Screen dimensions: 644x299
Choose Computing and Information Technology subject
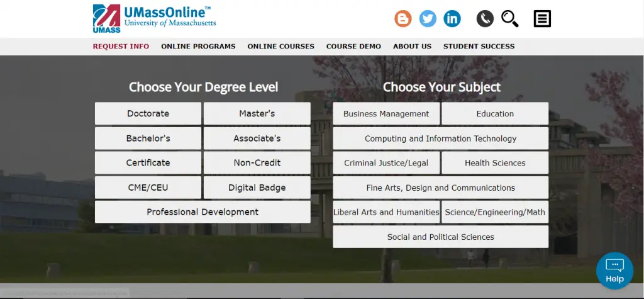[440, 138]
